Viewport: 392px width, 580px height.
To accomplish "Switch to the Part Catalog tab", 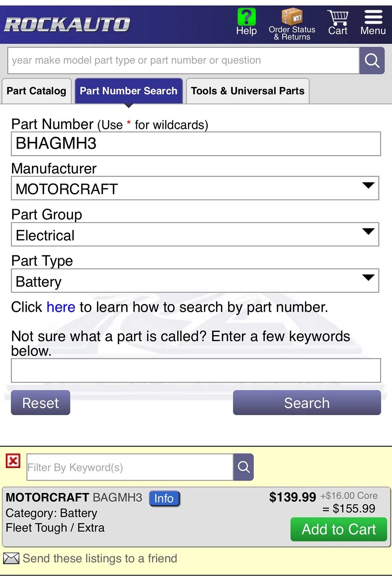I will [x=36, y=91].
